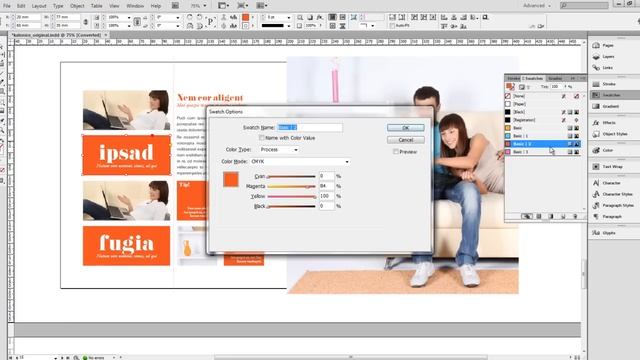This screenshot has width=640, height=360.
Task: Switch to the Gradient tab in floating panel
Action: tap(555, 78)
